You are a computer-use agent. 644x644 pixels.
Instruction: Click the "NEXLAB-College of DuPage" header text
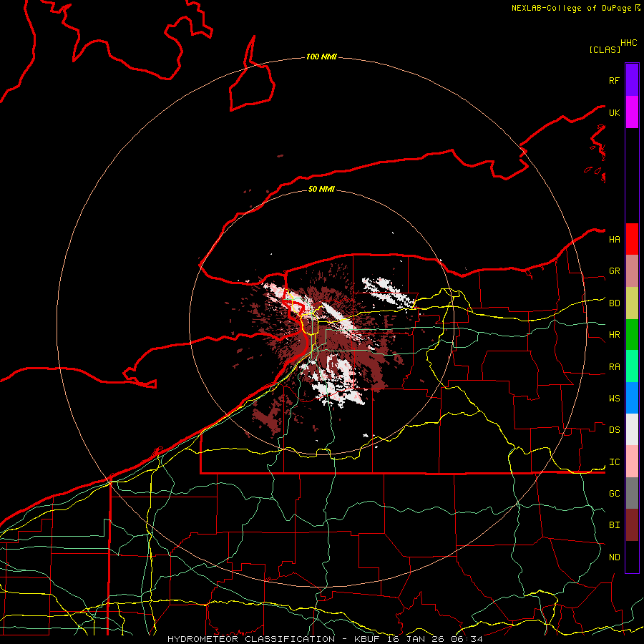point(572,8)
